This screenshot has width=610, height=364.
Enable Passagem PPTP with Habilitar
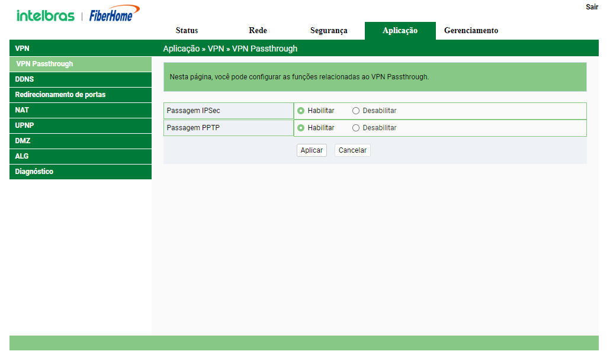click(x=301, y=128)
